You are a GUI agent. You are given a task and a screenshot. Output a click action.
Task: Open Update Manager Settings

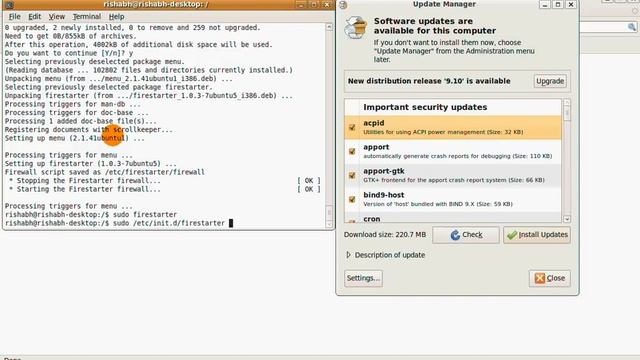click(363, 278)
